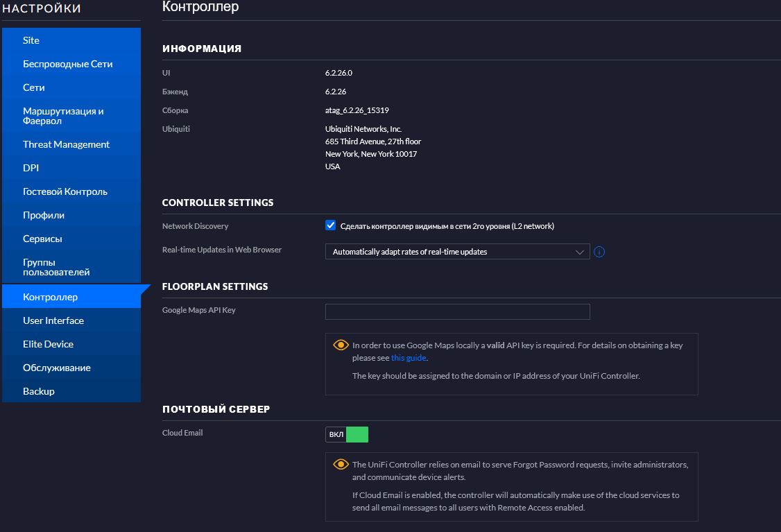
Task: Click the Контроллер page title
Action: [x=200, y=6]
